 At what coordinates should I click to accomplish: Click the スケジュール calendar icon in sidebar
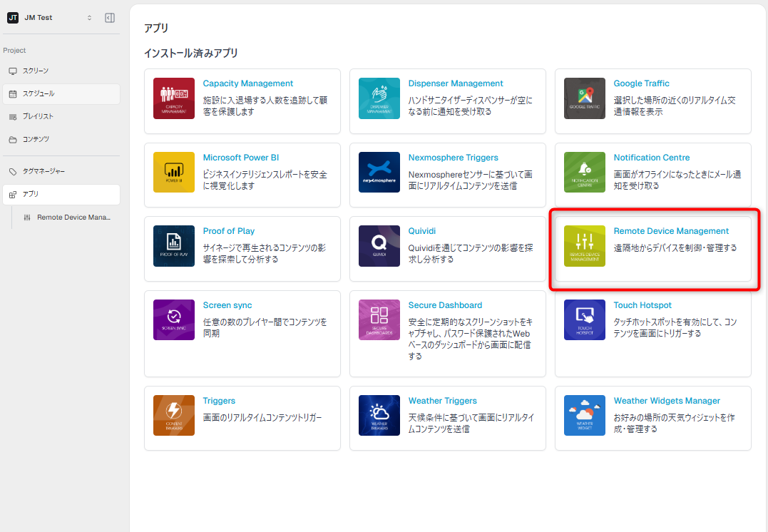click(13, 93)
